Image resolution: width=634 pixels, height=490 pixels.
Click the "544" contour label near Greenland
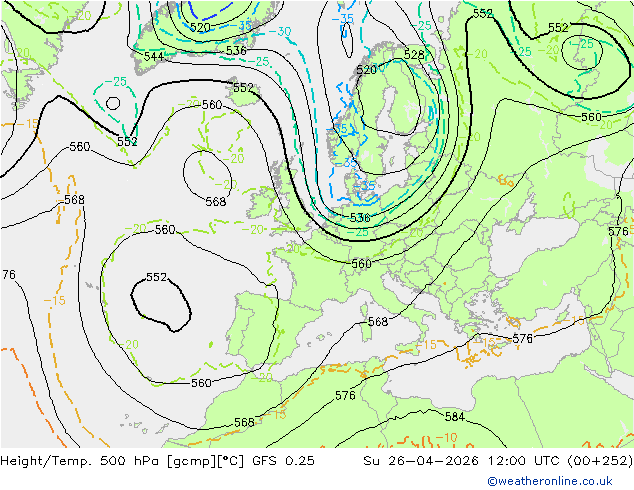point(154,56)
